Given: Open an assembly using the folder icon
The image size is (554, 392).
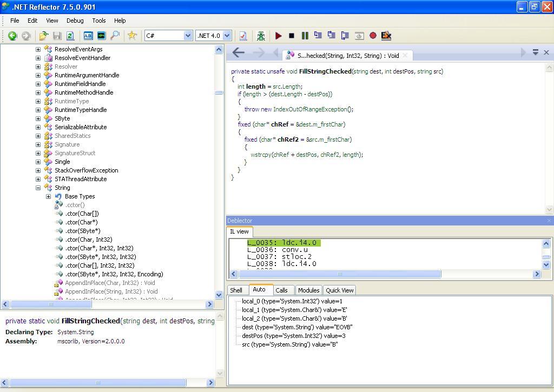Looking at the screenshot, I should point(44,36).
